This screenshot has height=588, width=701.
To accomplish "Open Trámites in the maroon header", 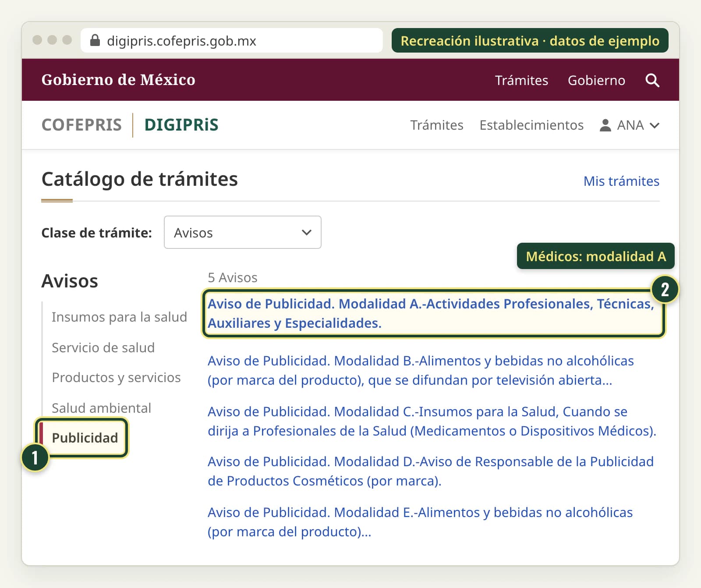I will (521, 80).
